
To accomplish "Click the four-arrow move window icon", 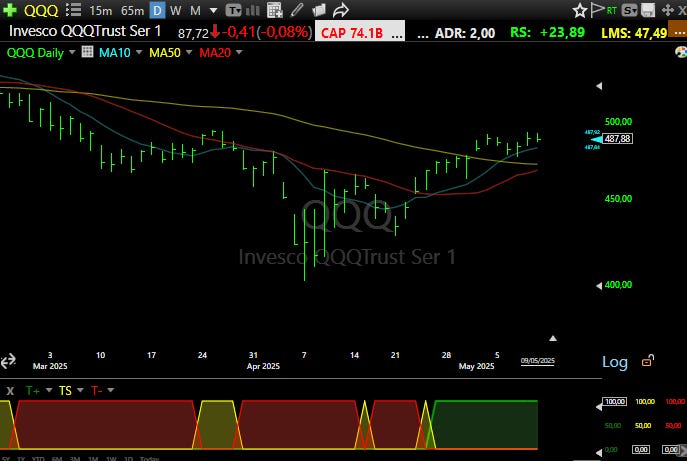I will pos(668,10).
